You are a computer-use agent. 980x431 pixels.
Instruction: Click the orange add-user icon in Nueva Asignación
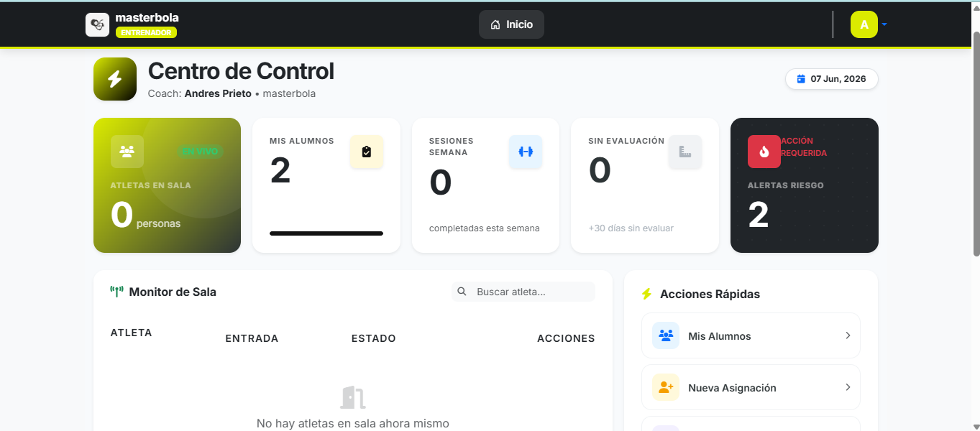[x=666, y=387]
